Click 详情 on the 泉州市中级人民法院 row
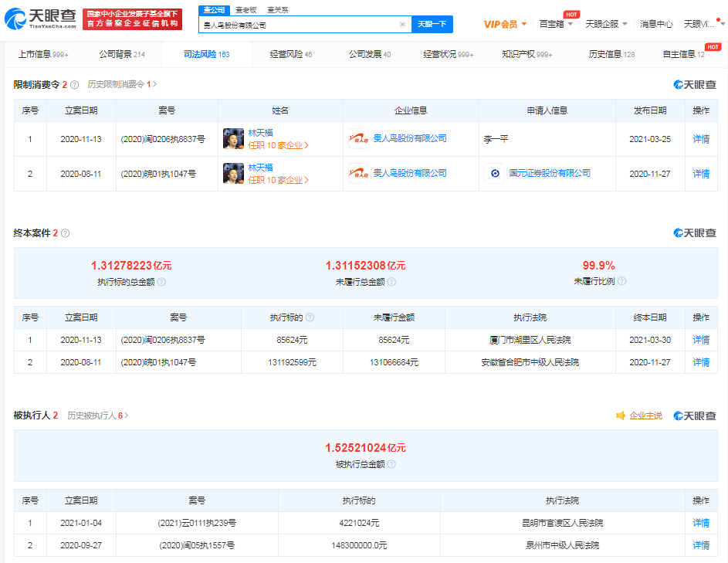This screenshot has width=728, height=563. pos(701,545)
